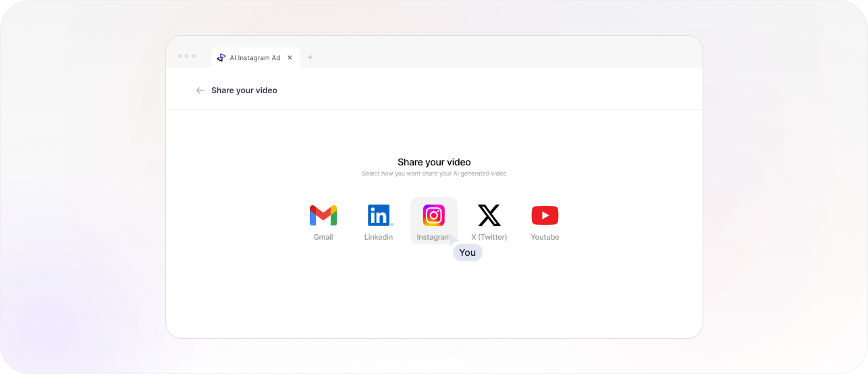Click the Youtube label text
Image resolution: width=868 pixels, height=374 pixels.
coord(545,237)
